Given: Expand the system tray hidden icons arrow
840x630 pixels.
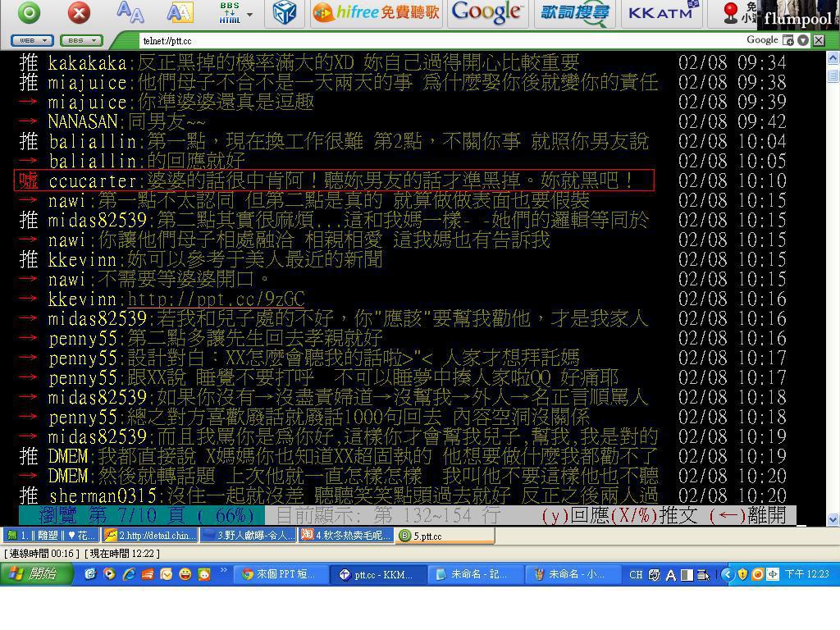Looking at the screenshot, I should pyautogui.click(x=727, y=574).
